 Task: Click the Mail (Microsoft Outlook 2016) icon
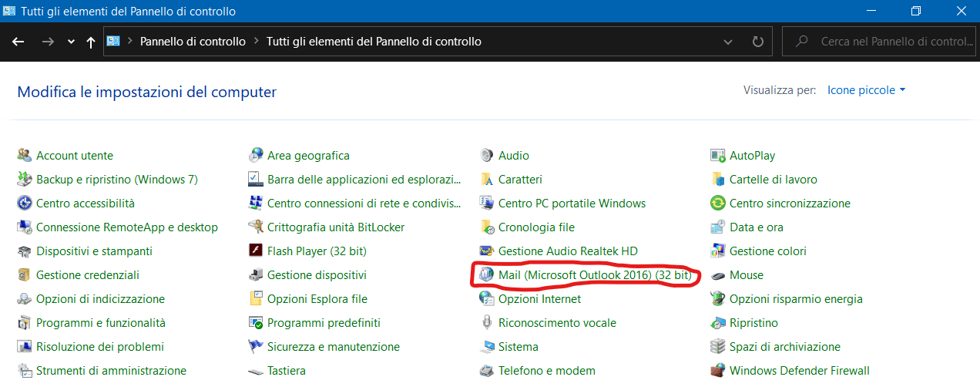486,275
